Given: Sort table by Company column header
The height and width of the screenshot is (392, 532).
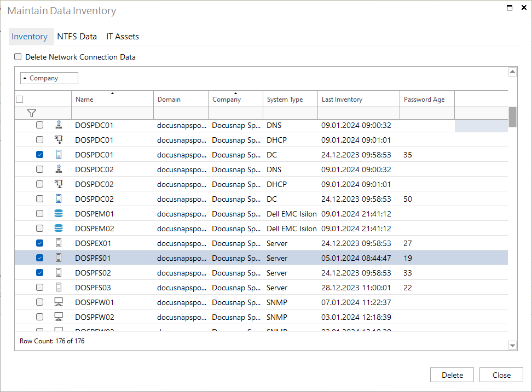Looking at the screenshot, I should tap(235, 99).
